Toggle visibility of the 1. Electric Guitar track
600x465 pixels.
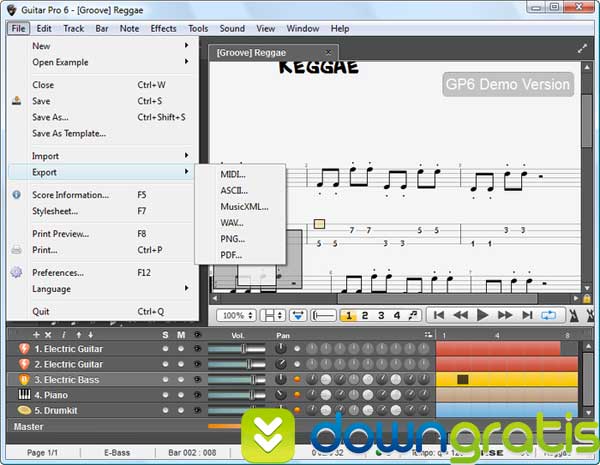coord(197,349)
